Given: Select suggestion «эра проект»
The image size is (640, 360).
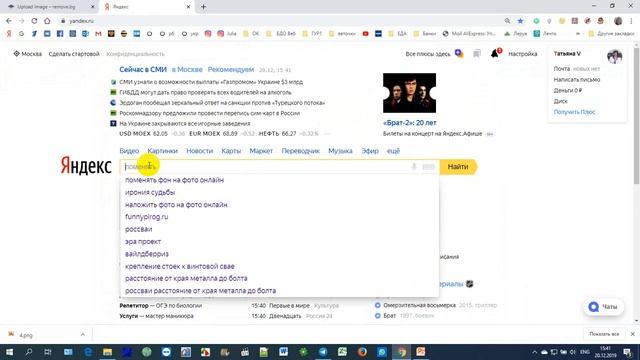Looking at the screenshot, I should click(143, 242).
